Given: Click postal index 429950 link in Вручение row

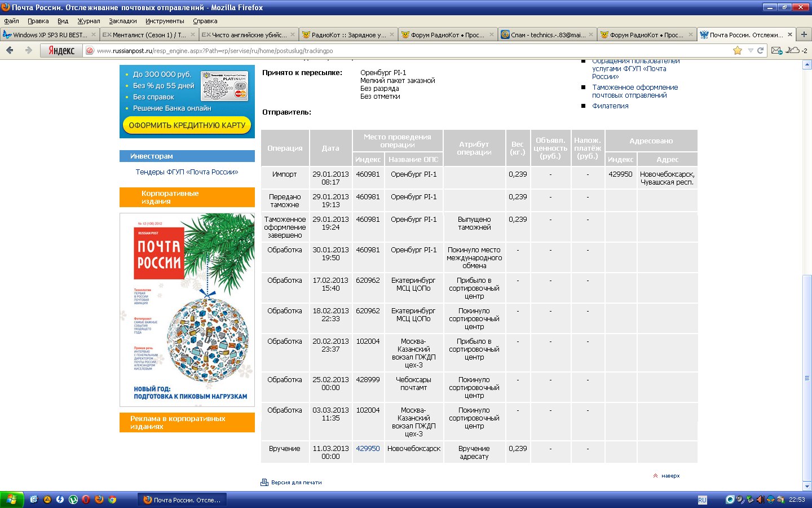Looking at the screenshot, I should coord(368,449).
